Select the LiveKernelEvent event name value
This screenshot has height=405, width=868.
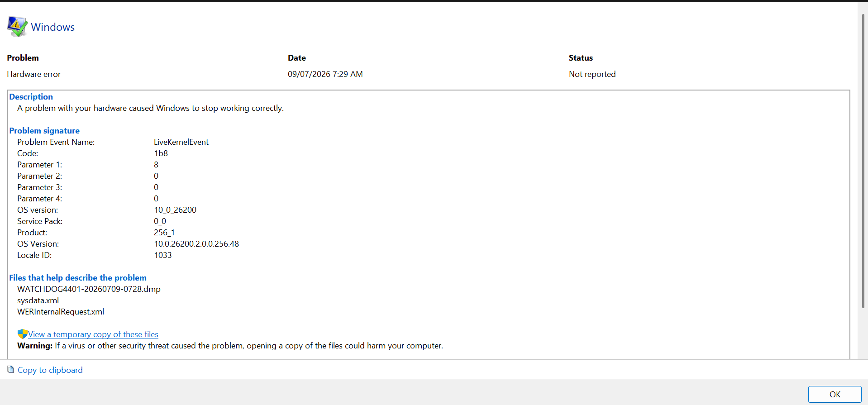tap(181, 142)
